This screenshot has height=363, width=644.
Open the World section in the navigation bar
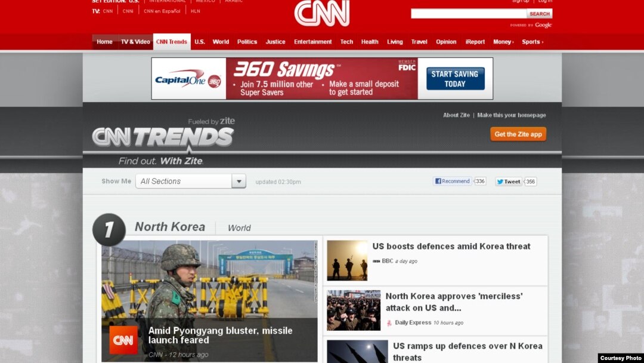221,42
